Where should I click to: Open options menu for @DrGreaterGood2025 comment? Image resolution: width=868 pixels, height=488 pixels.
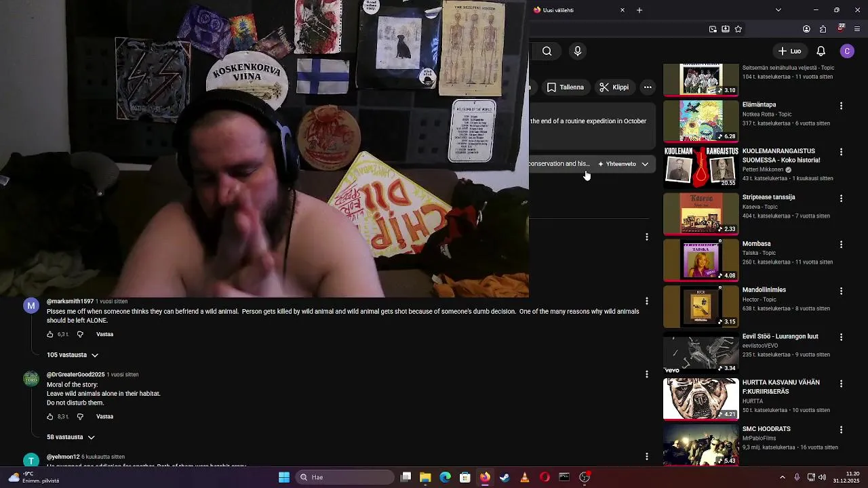pyautogui.click(x=647, y=374)
